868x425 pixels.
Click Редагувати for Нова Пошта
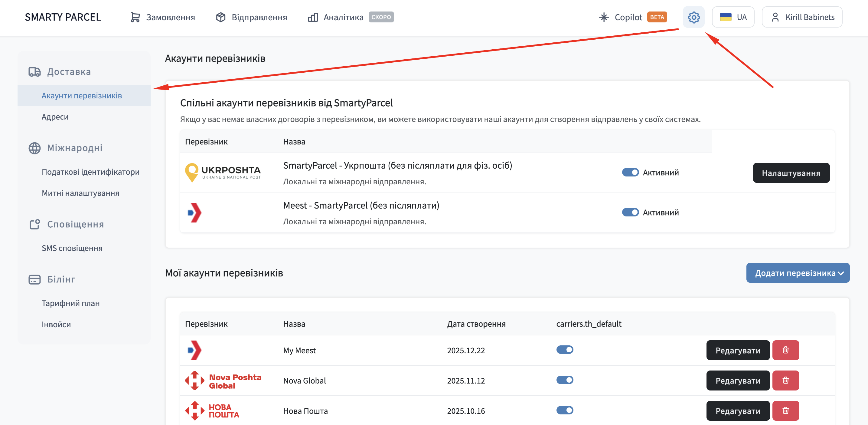[x=738, y=410]
